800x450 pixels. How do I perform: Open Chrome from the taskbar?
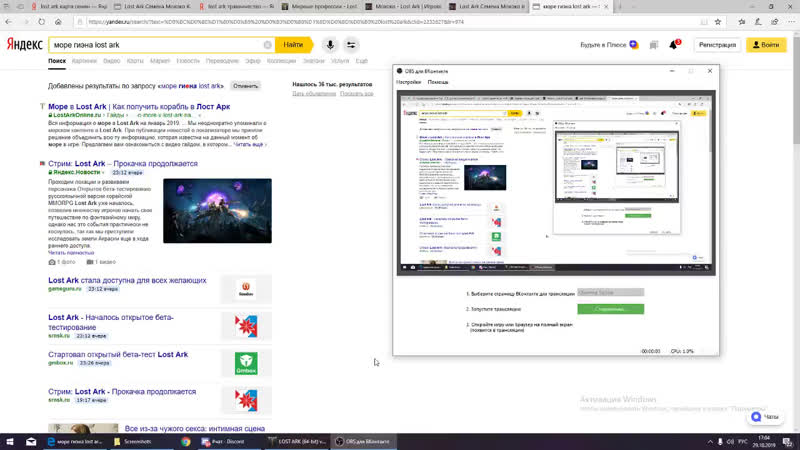(186, 442)
